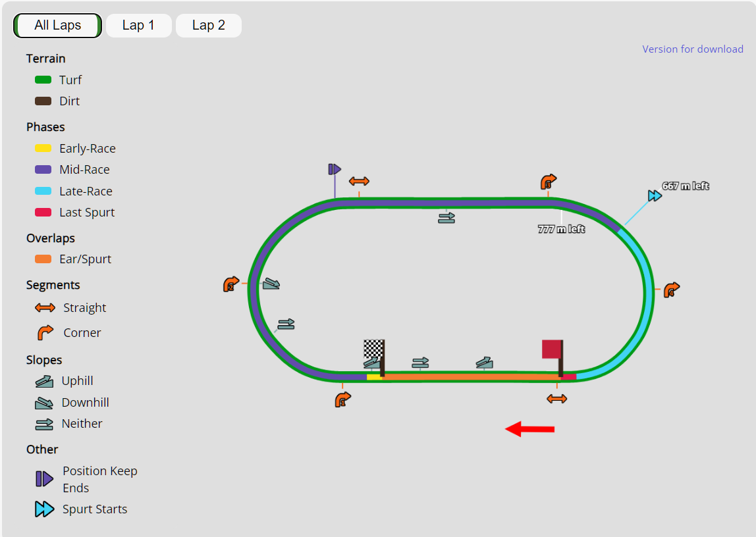Click the uphill icon near red flag
Image resolution: width=756 pixels, height=537 pixels.
484,363
